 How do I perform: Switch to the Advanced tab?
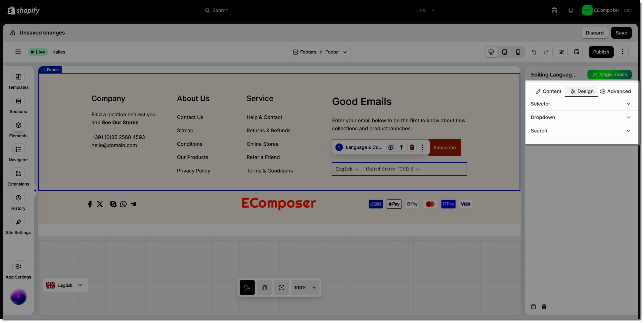coord(616,91)
